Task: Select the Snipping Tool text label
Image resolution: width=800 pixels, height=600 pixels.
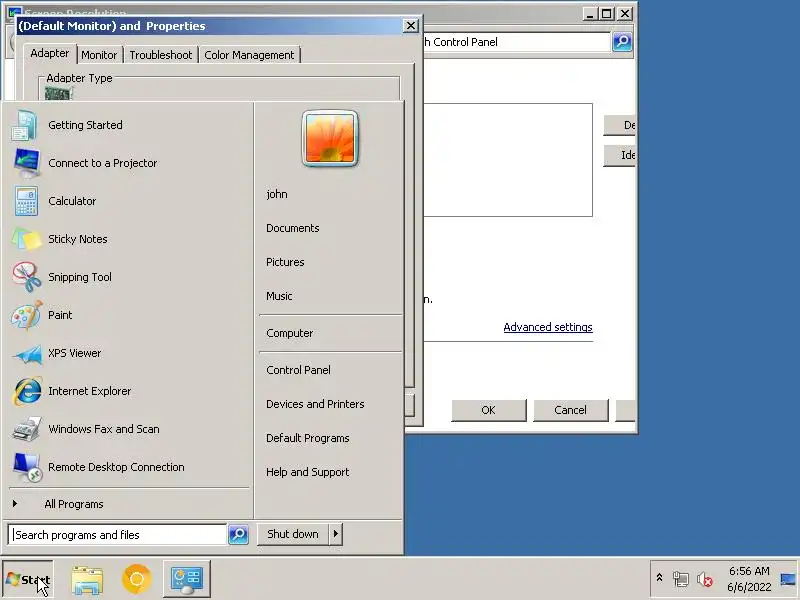Action: tap(80, 277)
